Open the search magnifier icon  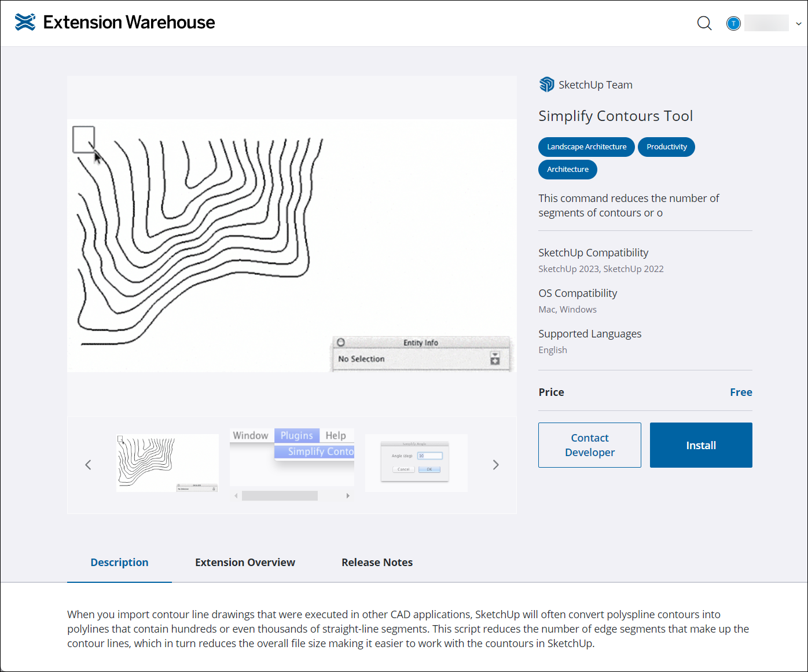(x=704, y=23)
